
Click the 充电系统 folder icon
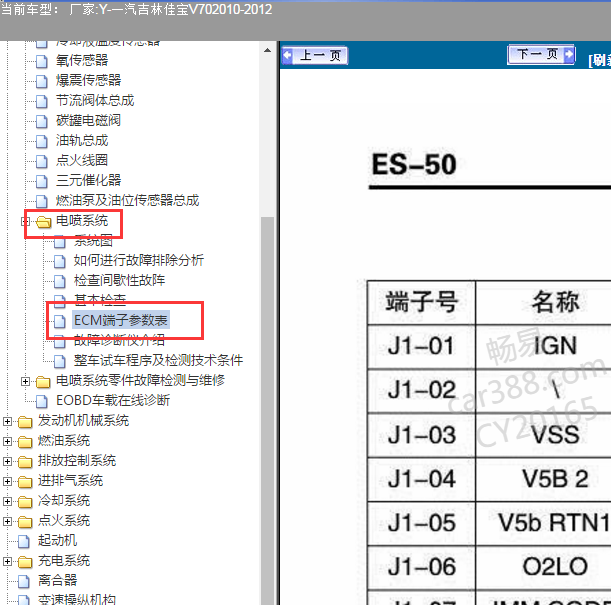[25, 562]
